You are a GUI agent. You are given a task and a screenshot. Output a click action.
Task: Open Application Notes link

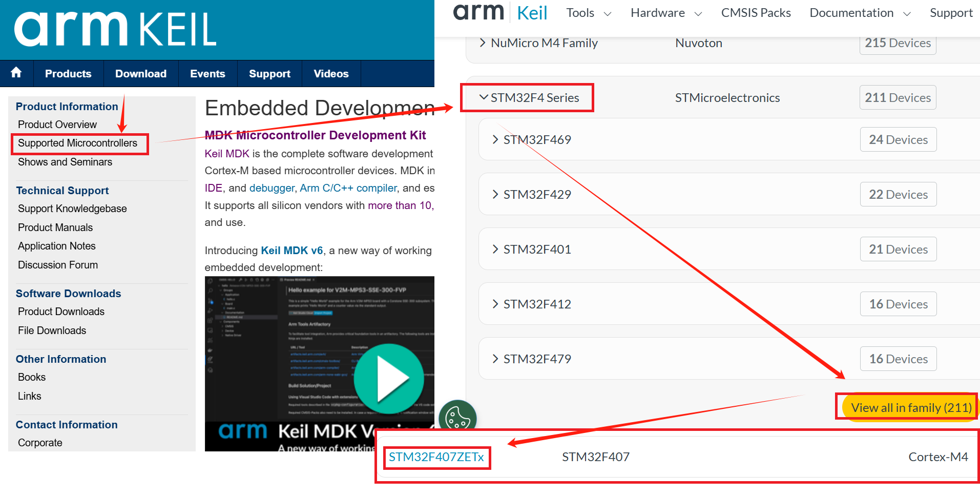point(57,246)
